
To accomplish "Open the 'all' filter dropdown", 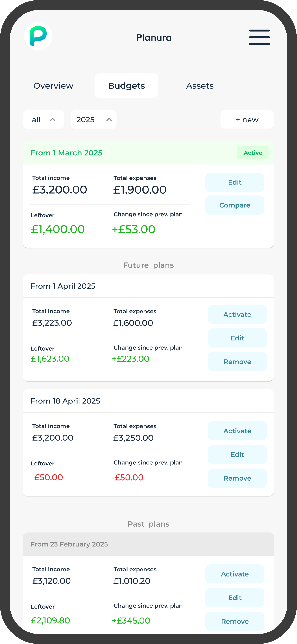I will (x=43, y=119).
